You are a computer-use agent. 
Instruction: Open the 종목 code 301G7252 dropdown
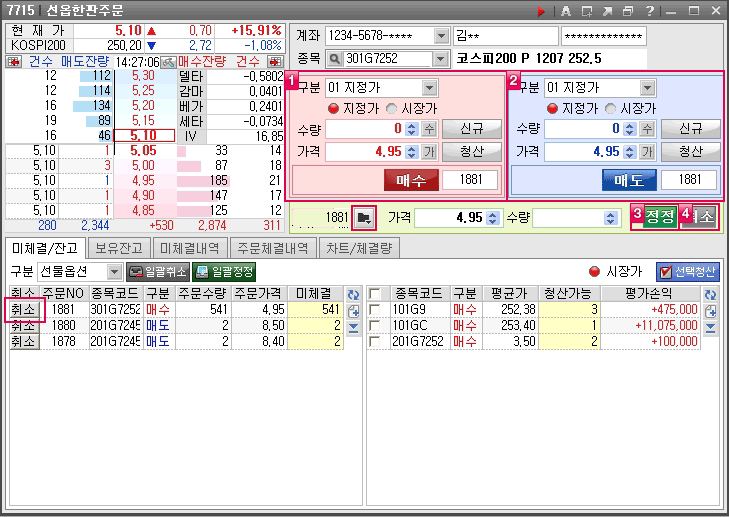click(440, 59)
